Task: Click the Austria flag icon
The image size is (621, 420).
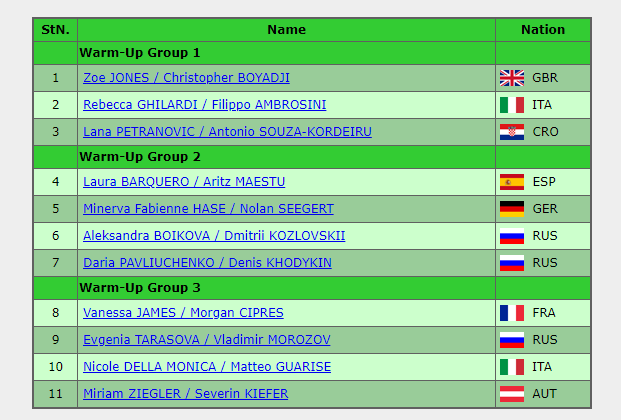Action: (512, 394)
